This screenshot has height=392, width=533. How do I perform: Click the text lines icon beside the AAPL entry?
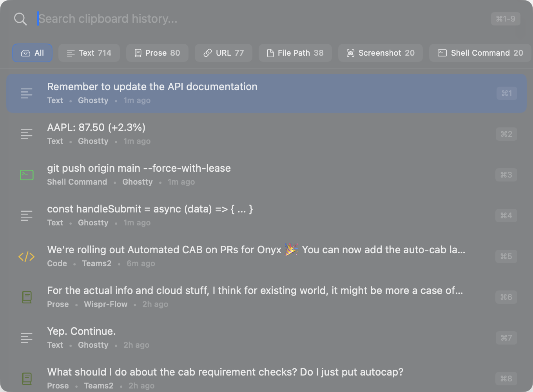26,134
